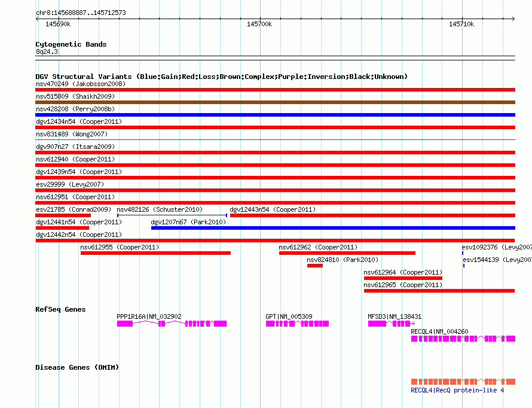Click the blue nsv428208 (Perry2008b) gain bar
The image size is (532, 408).
pos(275,115)
